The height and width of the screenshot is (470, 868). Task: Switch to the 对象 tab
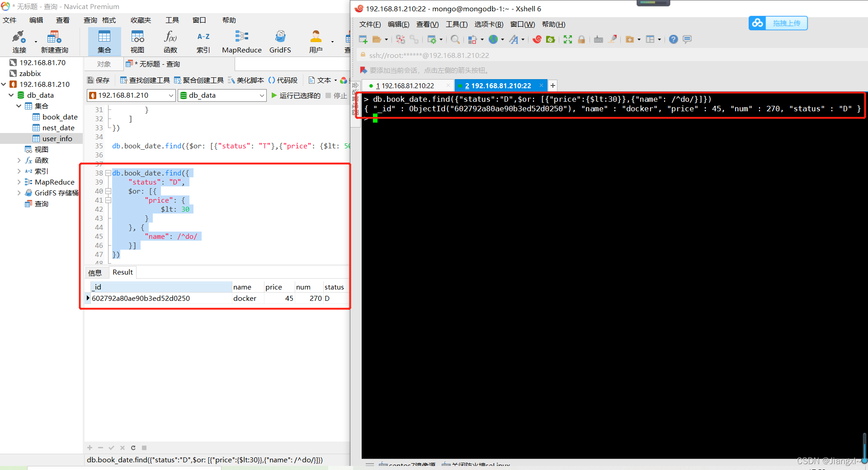pos(104,64)
